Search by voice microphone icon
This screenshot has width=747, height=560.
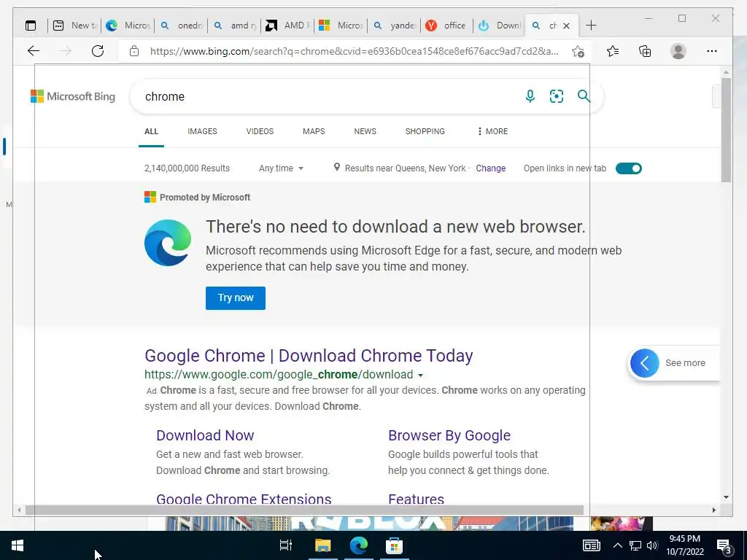[530, 96]
